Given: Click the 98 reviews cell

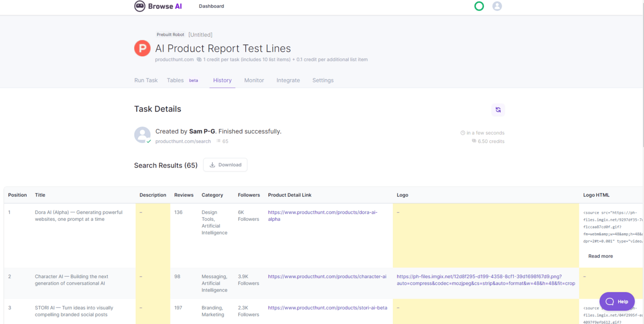Looking at the screenshot, I should click(x=177, y=277).
